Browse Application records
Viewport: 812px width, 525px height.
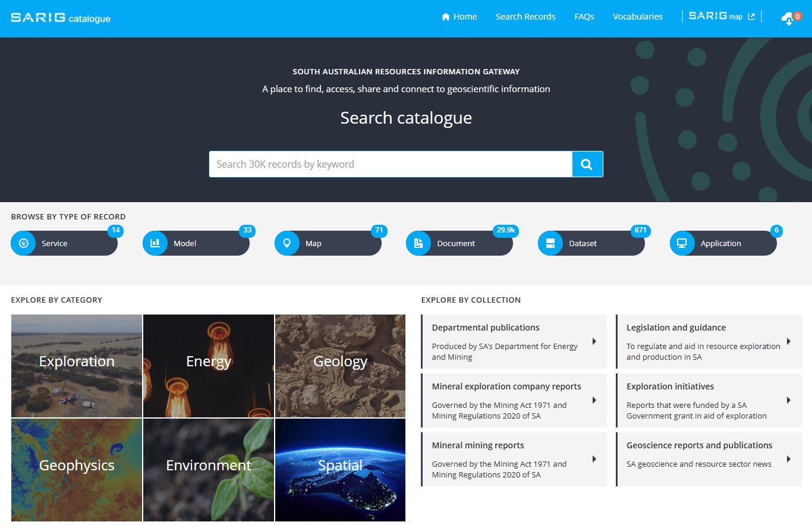tap(723, 243)
